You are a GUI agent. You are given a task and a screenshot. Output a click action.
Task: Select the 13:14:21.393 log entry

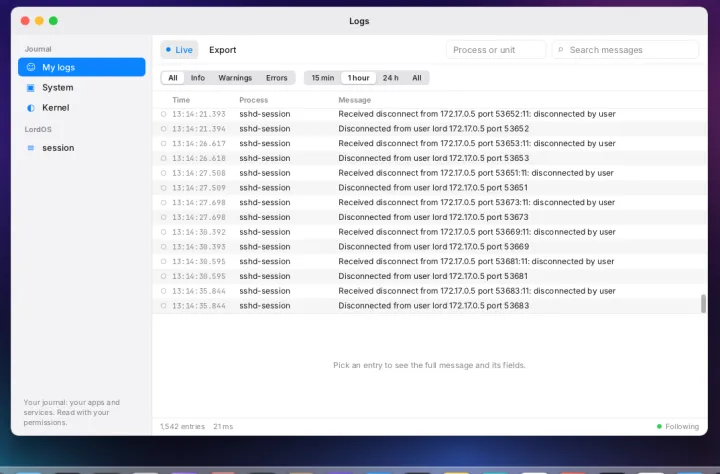pos(429,114)
